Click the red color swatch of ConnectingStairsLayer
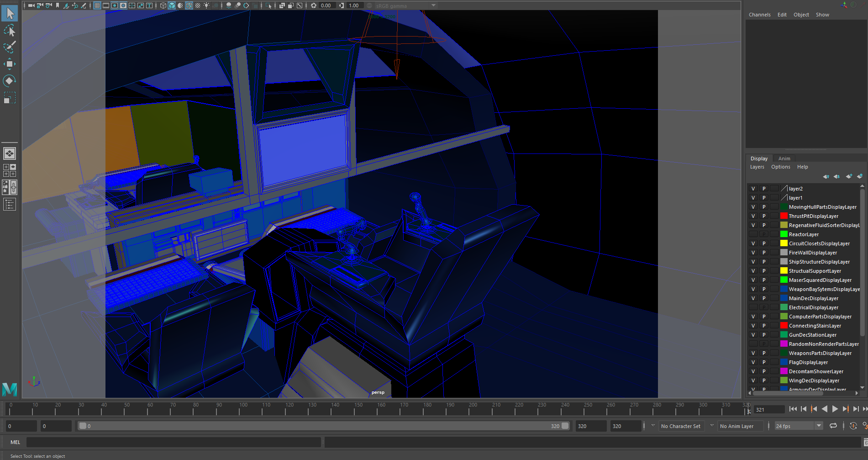Viewport: 868px width, 460px height. [x=784, y=326]
